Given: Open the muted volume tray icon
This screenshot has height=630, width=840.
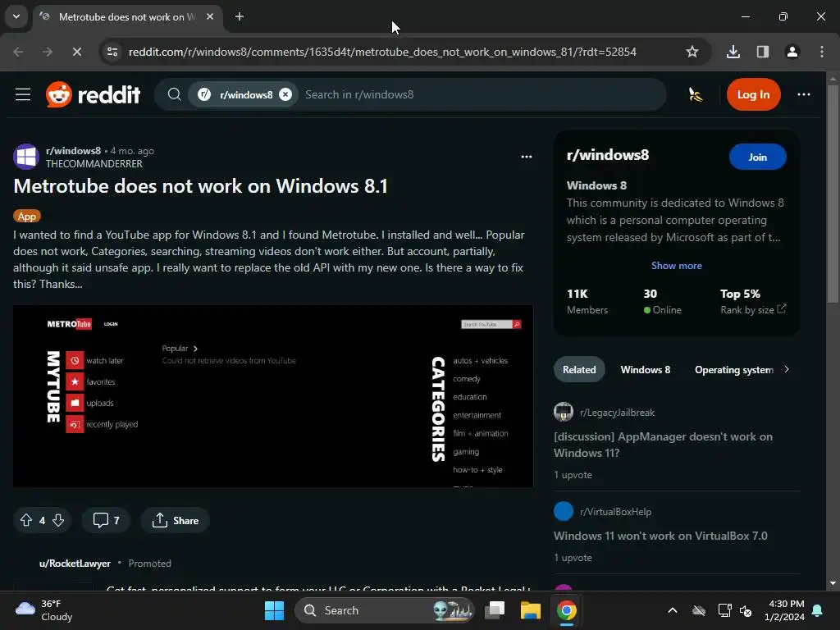Looking at the screenshot, I should [745, 610].
